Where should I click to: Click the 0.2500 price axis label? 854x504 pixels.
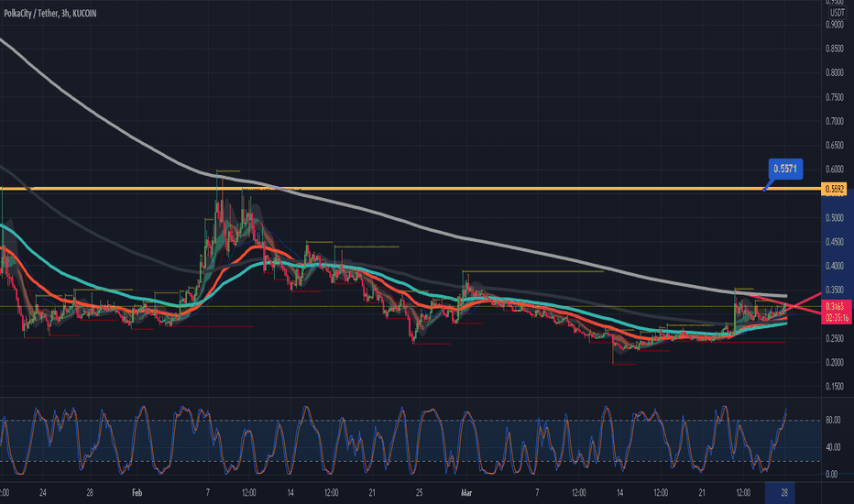(835, 338)
